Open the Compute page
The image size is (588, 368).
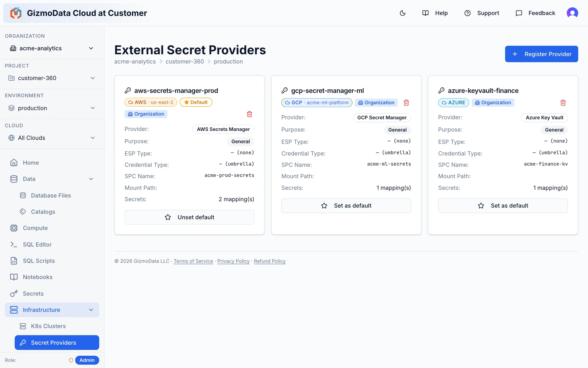pyautogui.click(x=52, y=228)
